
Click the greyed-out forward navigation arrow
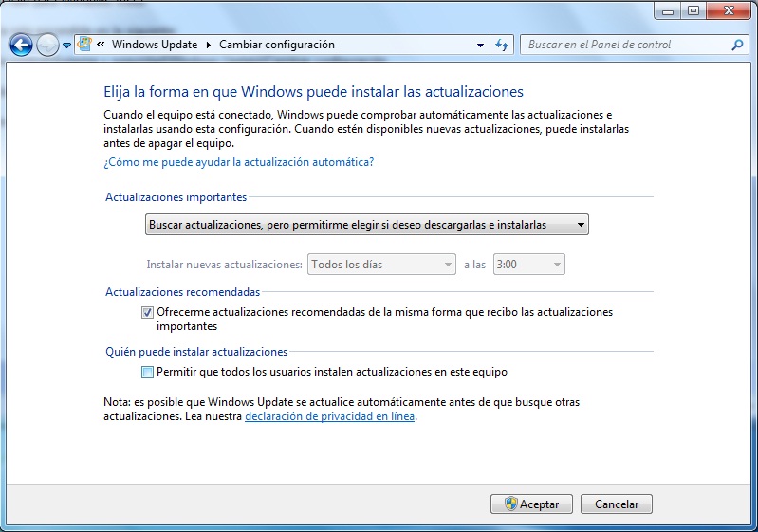coord(47,46)
